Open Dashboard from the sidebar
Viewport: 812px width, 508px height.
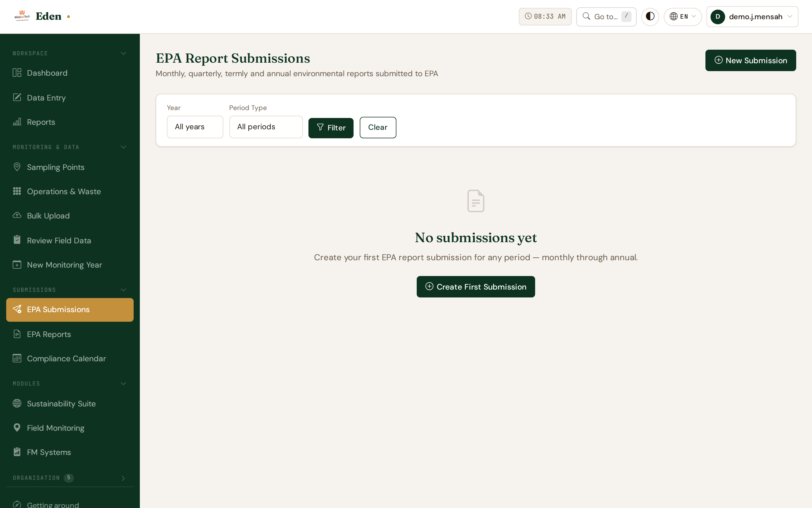(x=70, y=73)
